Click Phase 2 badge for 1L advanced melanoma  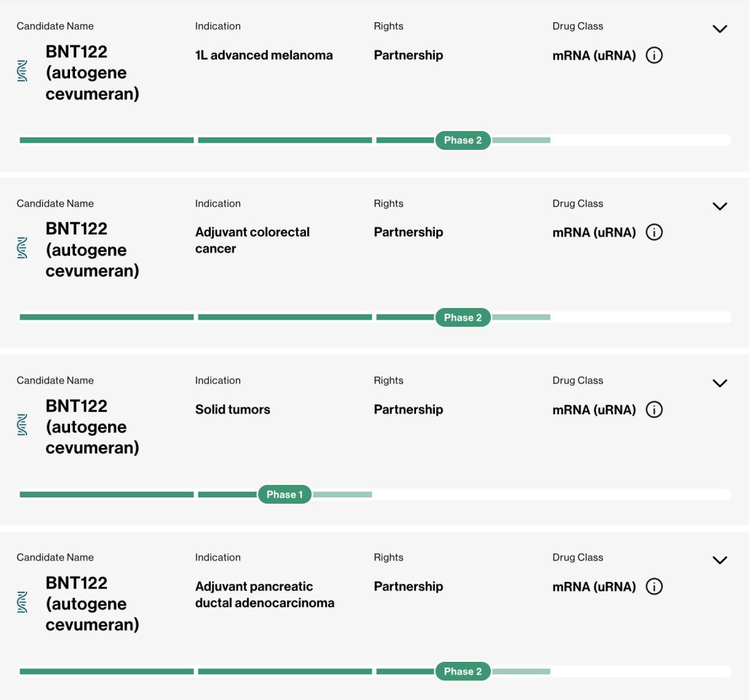(x=463, y=140)
